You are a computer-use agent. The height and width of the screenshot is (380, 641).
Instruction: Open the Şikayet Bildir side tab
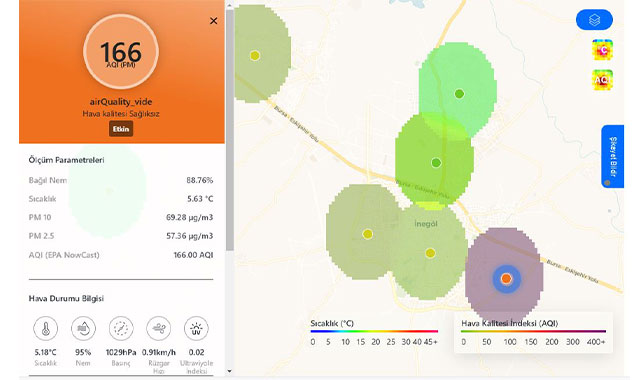click(612, 156)
